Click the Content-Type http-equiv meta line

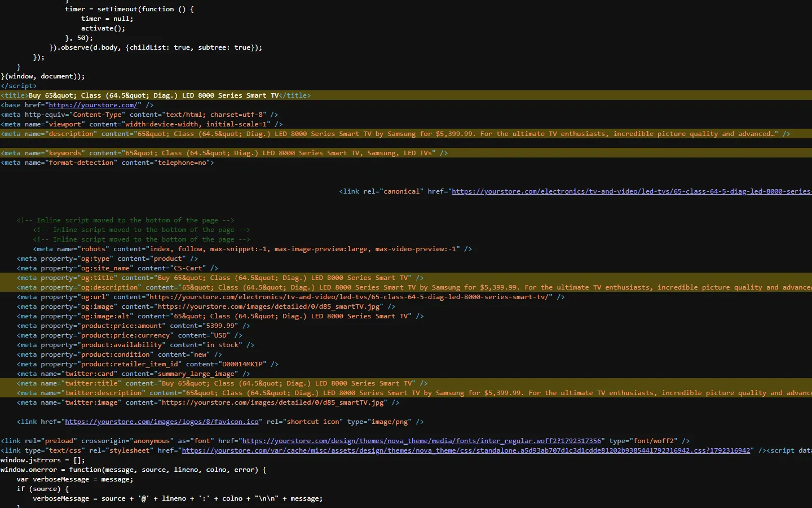pyautogui.click(x=139, y=115)
